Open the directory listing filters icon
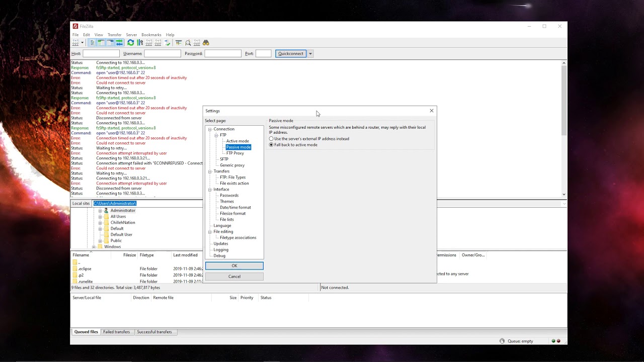 click(x=179, y=43)
